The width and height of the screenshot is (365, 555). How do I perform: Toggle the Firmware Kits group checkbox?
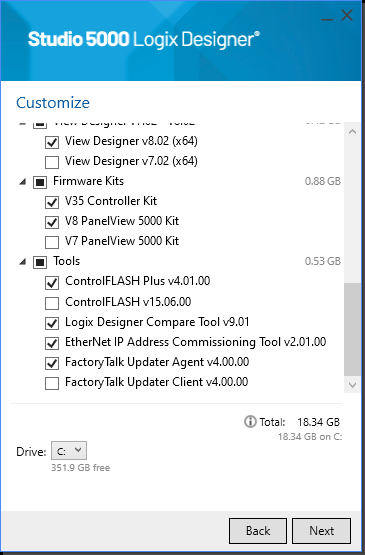pyautogui.click(x=40, y=182)
